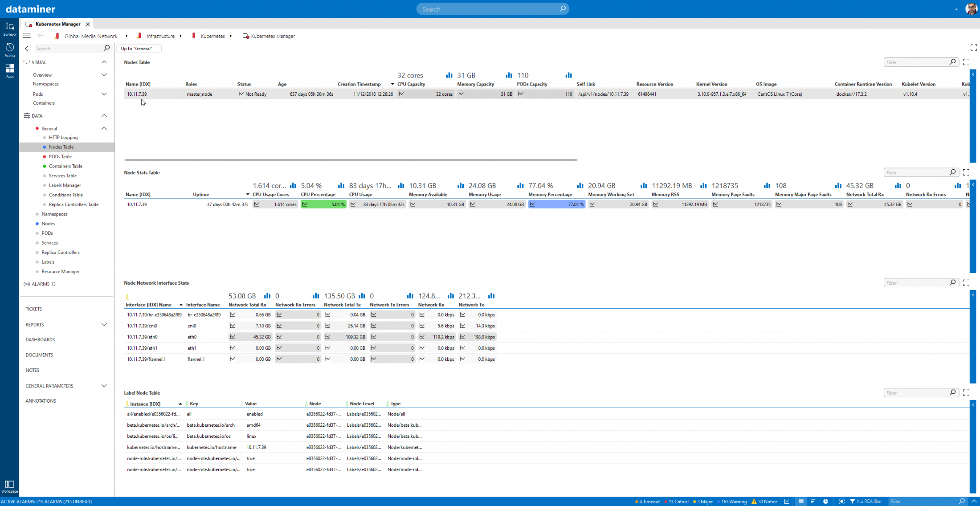Collapse the side panel with left chevron
Image resolution: width=980 pixels, height=506 pixels.
[27, 49]
